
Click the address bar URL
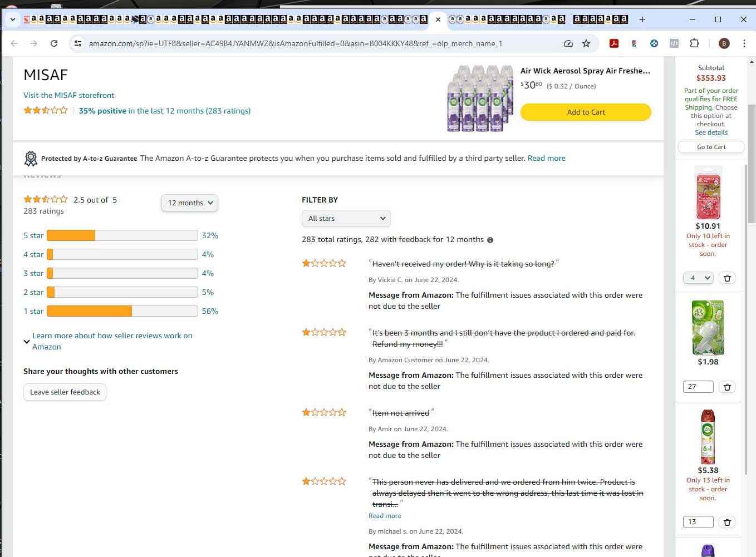pyautogui.click(x=295, y=43)
